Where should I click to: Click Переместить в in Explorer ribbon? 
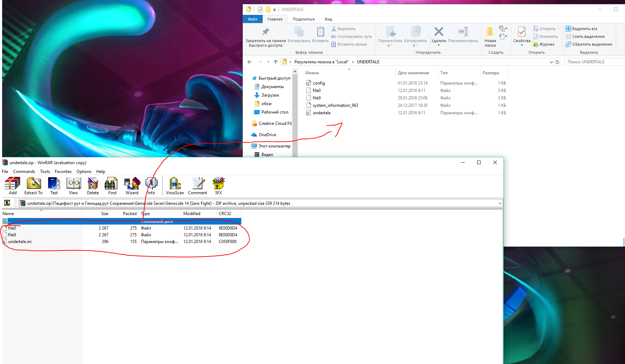coord(390,37)
